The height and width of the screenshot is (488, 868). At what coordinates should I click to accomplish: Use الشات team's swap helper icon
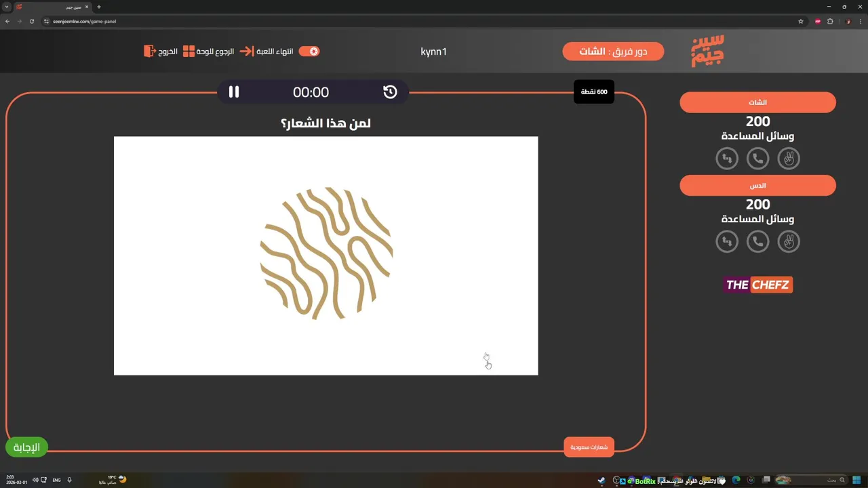[x=727, y=159]
